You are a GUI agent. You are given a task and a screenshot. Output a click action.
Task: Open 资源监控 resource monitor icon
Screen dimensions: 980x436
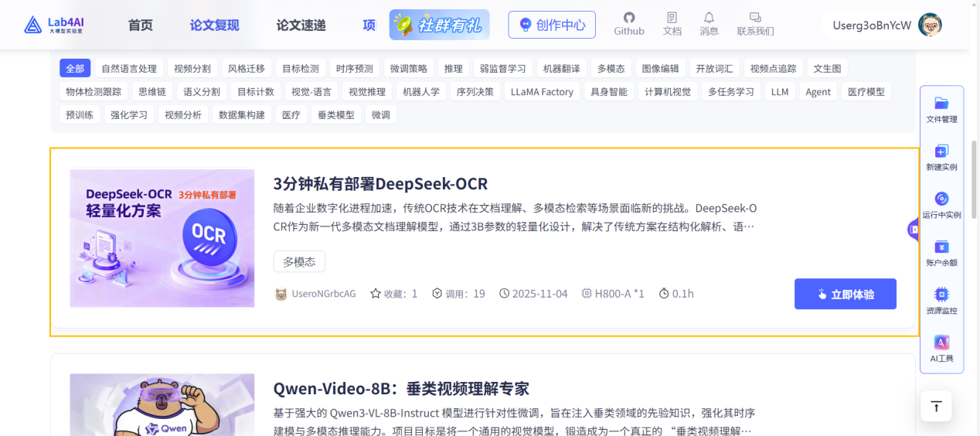pos(941,295)
